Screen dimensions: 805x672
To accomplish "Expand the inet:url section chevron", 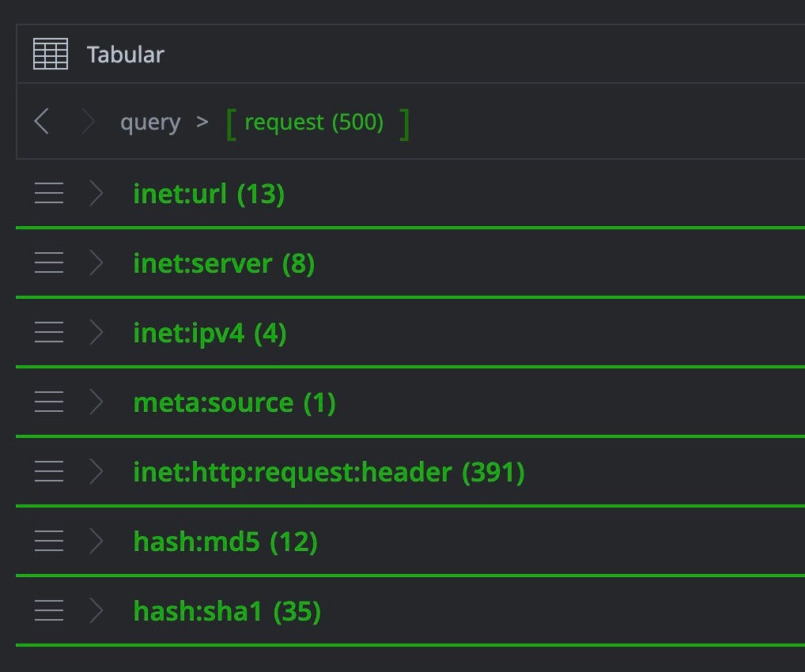I will (x=96, y=194).
